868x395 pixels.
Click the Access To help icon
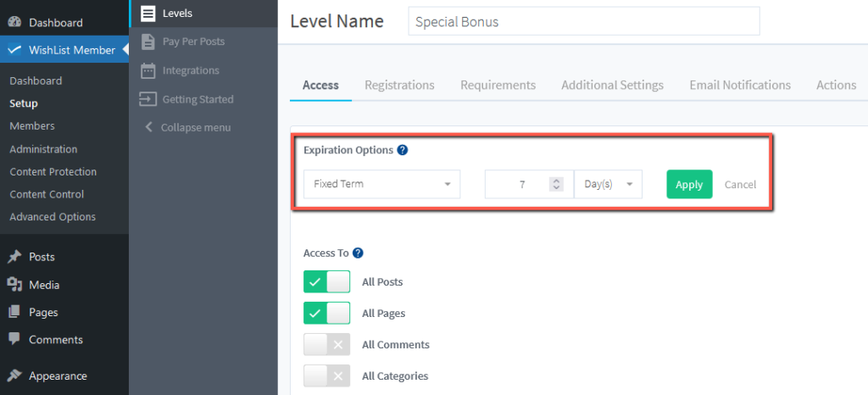[x=359, y=253]
